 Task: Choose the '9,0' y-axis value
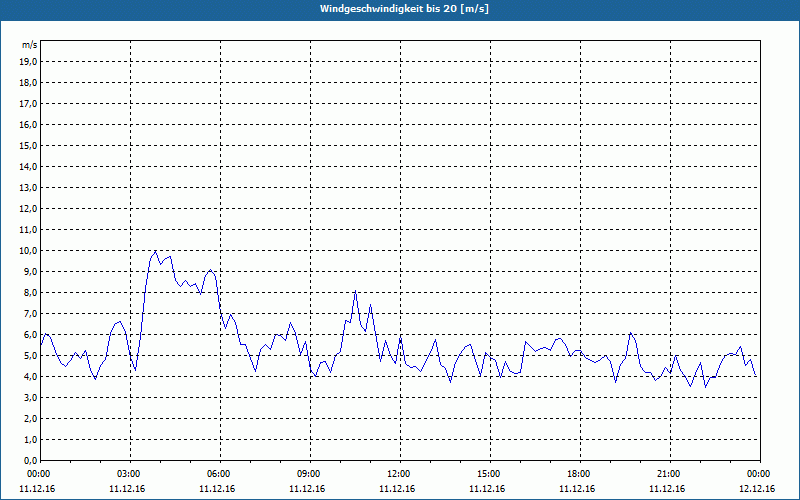click(30, 271)
